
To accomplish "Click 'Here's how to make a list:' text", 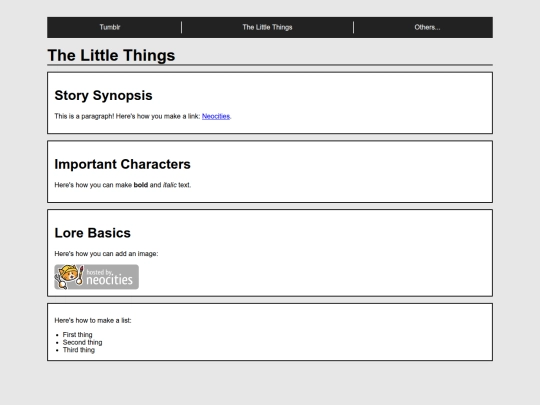I will [x=93, y=321].
